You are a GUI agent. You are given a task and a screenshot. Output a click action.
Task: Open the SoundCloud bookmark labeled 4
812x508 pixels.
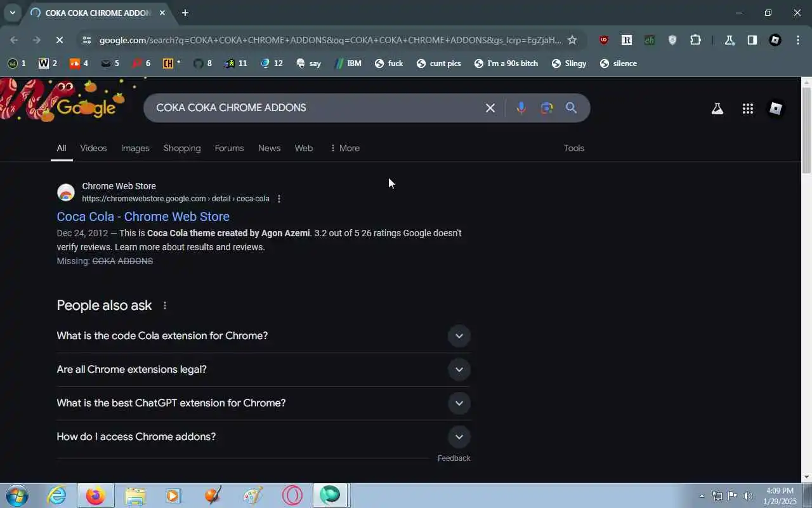tap(79, 63)
